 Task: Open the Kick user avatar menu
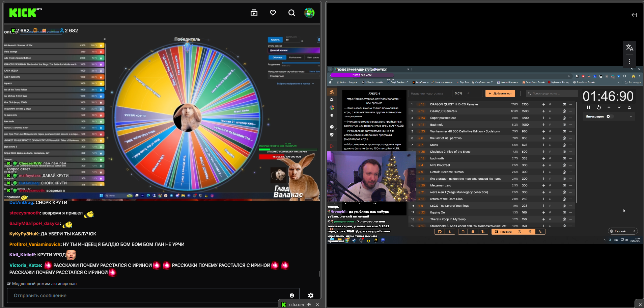tap(309, 13)
